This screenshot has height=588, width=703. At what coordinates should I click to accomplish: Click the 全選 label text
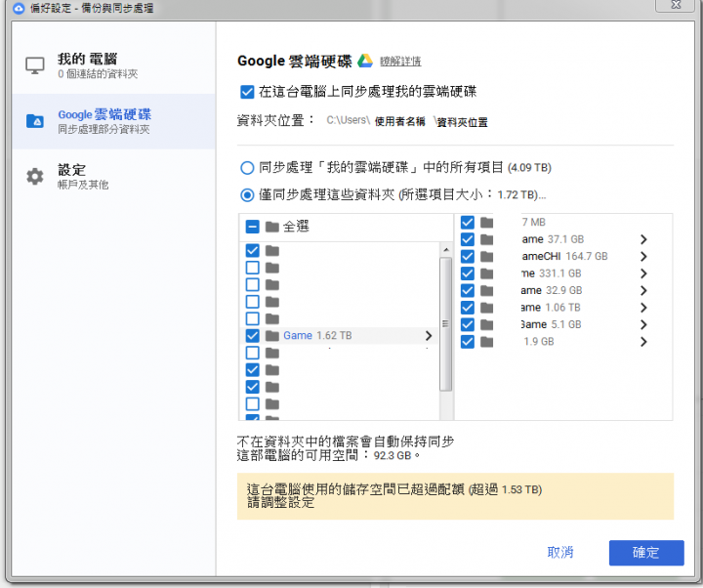296,227
